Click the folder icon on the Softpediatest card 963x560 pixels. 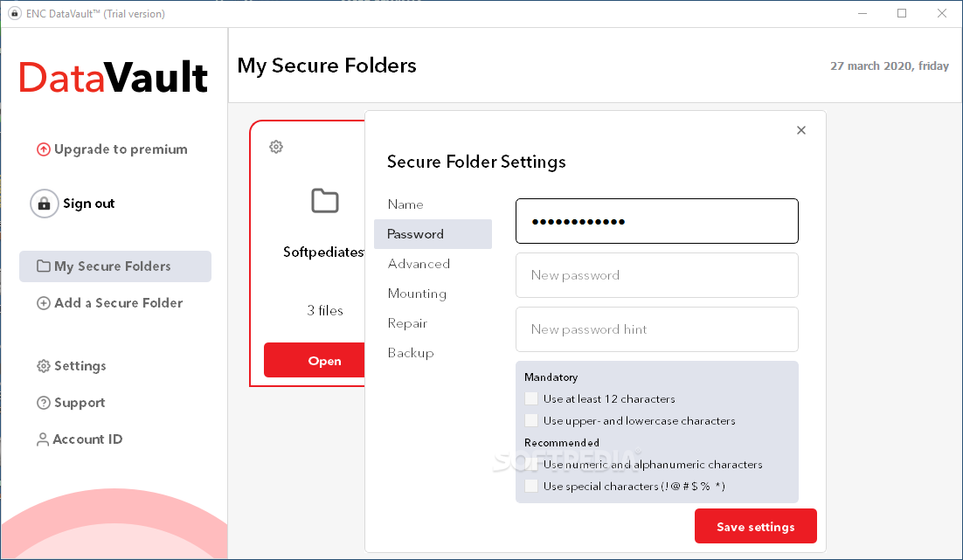point(325,201)
